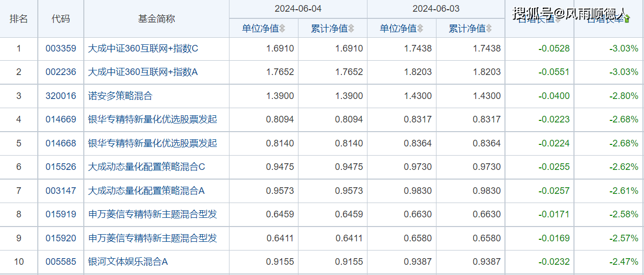Open 银河文体娱乐混合A fund link
The width and height of the screenshot is (644, 275).
coord(128,262)
